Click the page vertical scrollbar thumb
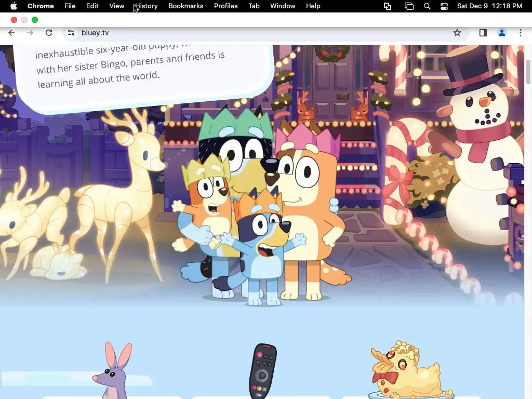The width and height of the screenshot is (532, 399). [x=528, y=72]
